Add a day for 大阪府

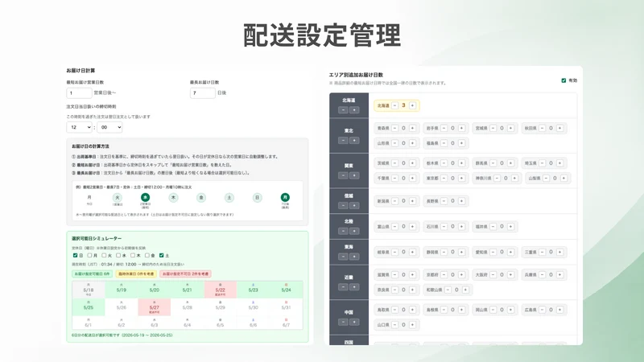pos(510,274)
